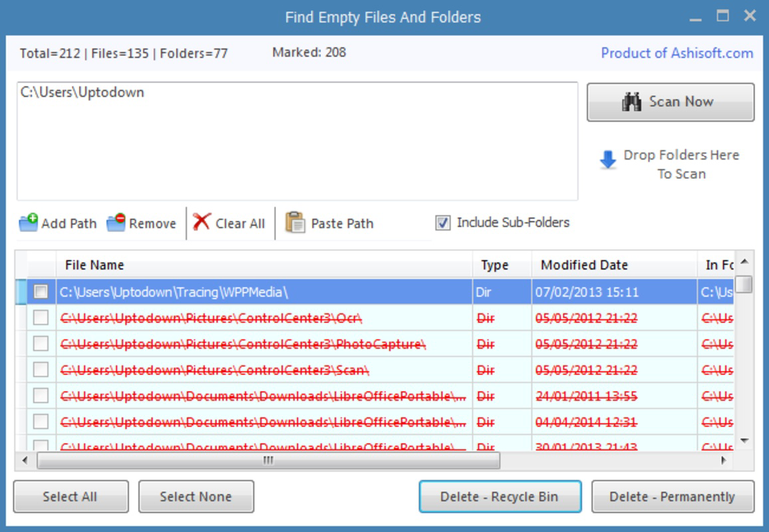Click the File Name column header

(x=93, y=265)
